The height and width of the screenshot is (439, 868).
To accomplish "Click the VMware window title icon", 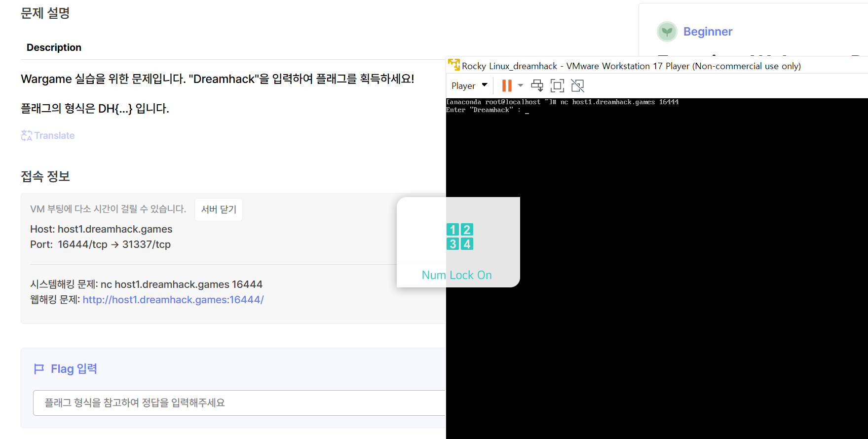I will pyautogui.click(x=453, y=65).
